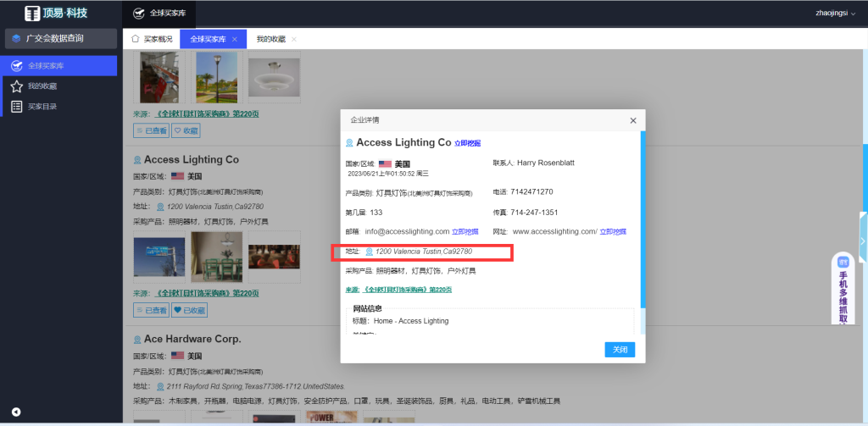Click the right-edge panel expand arrow
The image size is (868, 426).
(863, 241)
